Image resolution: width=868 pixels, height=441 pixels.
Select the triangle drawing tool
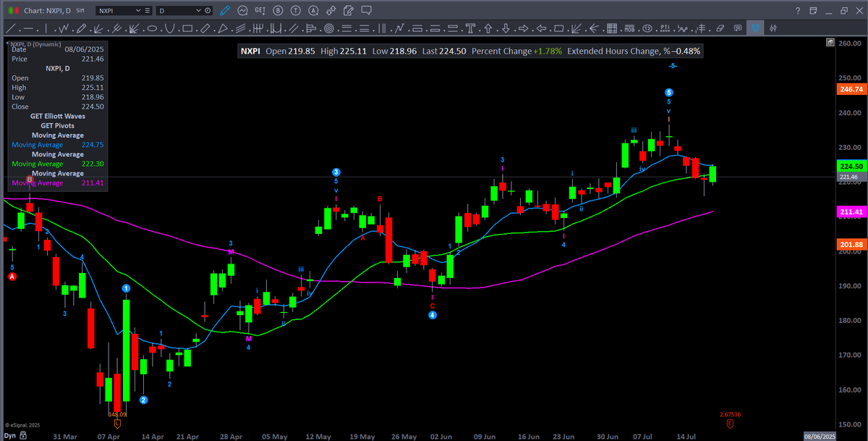(223, 28)
